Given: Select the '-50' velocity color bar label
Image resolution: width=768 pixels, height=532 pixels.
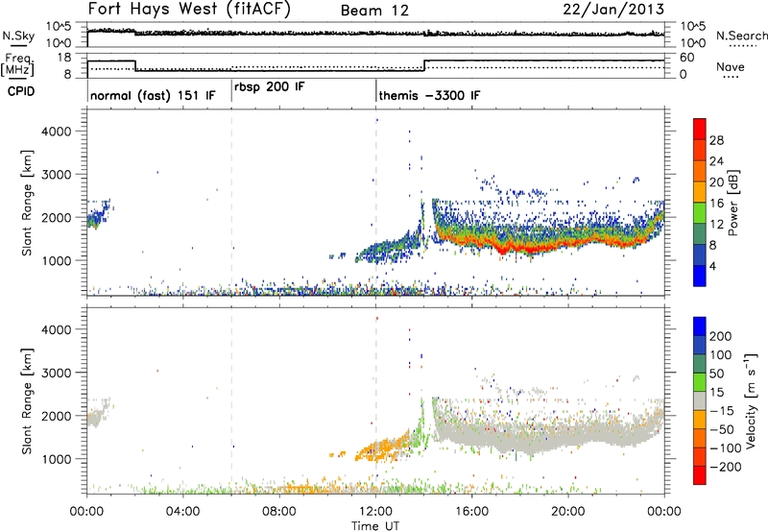Looking at the screenshot, I should [721, 429].
